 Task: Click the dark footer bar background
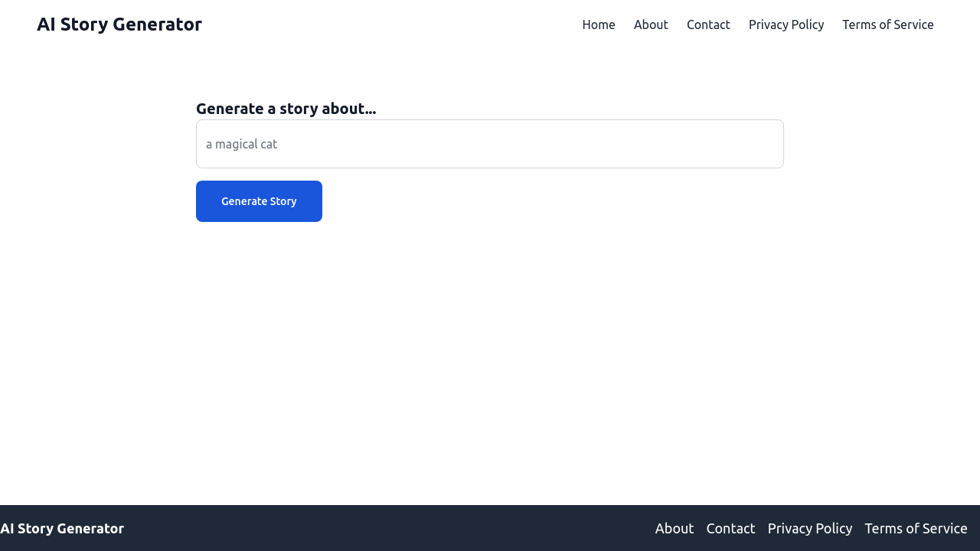383,528
